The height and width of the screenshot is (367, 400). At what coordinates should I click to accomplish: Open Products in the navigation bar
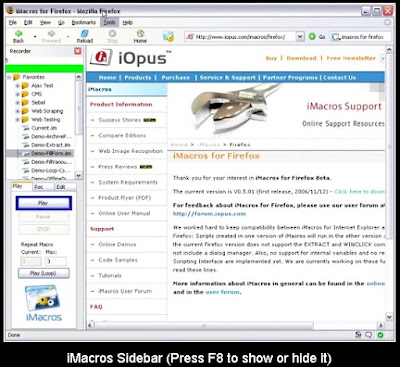point(137,78)
